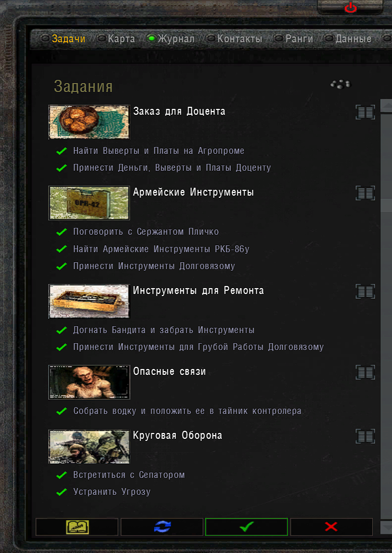Screen dimensions: 392x553
Task: Open details for Армейские Инструменты task
Action: click(365, 193)
